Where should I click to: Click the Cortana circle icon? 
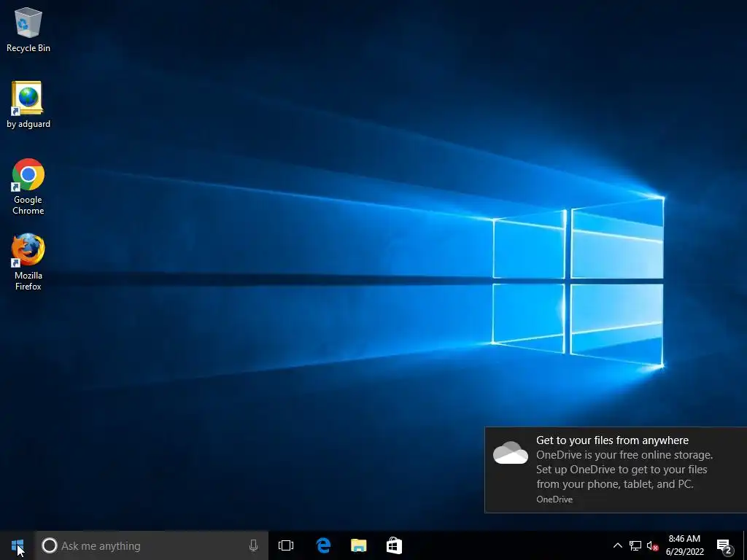tap(49, 545)
